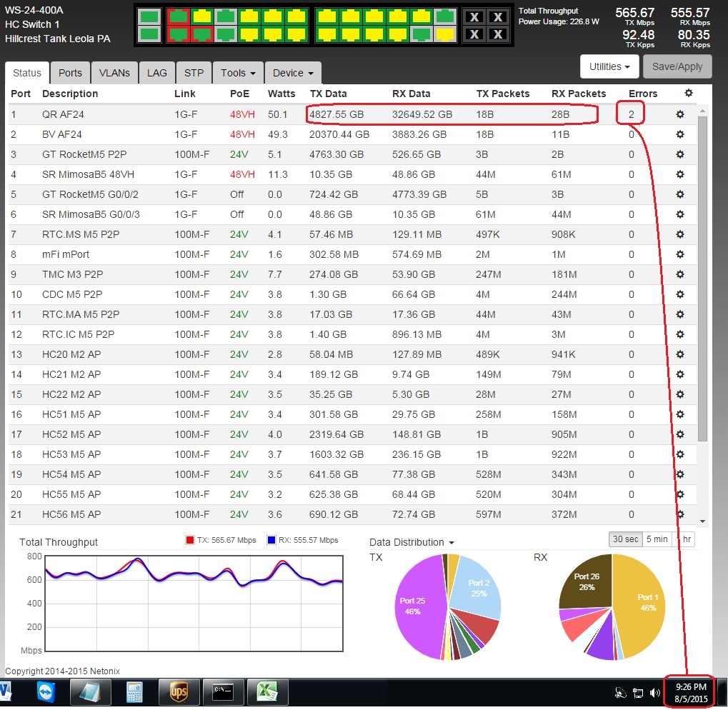
Task: Expand the Data Distribution dropdown
Action: (412, 542)
